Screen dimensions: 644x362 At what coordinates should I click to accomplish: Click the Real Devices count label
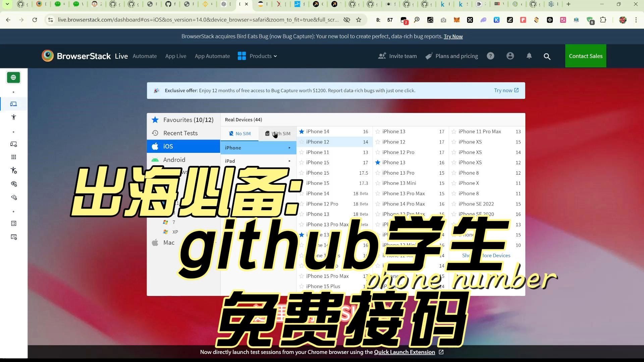click(243, 119)
